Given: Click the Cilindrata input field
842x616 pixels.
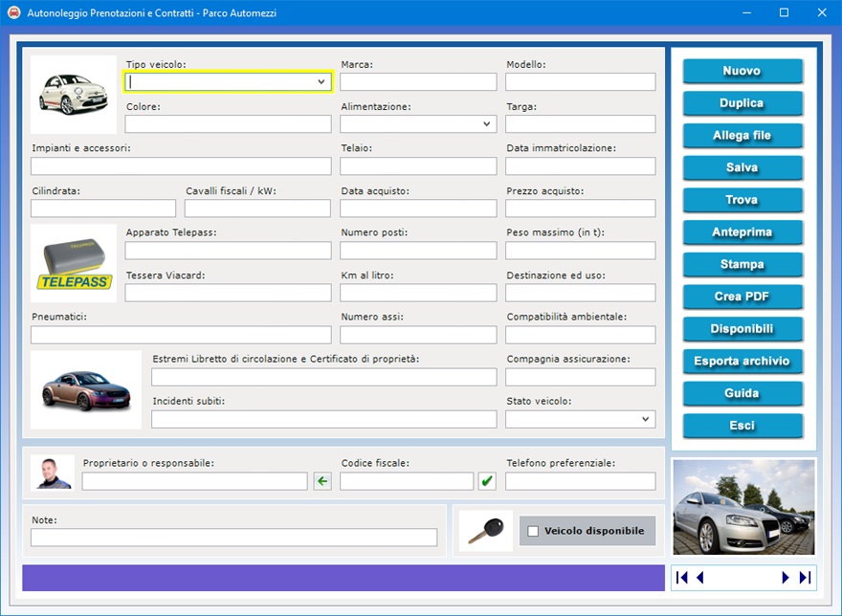Looking at the screenshot, I should tap(103, 209).
